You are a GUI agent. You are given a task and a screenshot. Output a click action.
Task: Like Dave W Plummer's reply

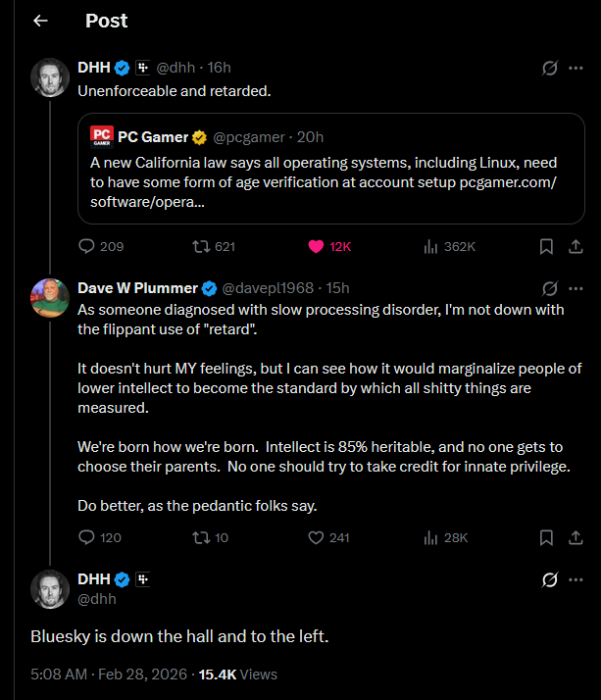pos(316,537)
